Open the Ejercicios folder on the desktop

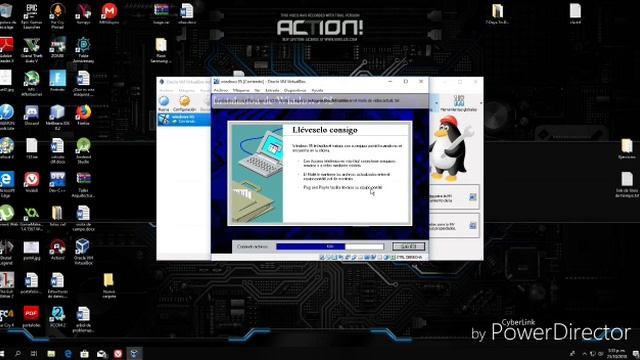(x=627, y=149)
